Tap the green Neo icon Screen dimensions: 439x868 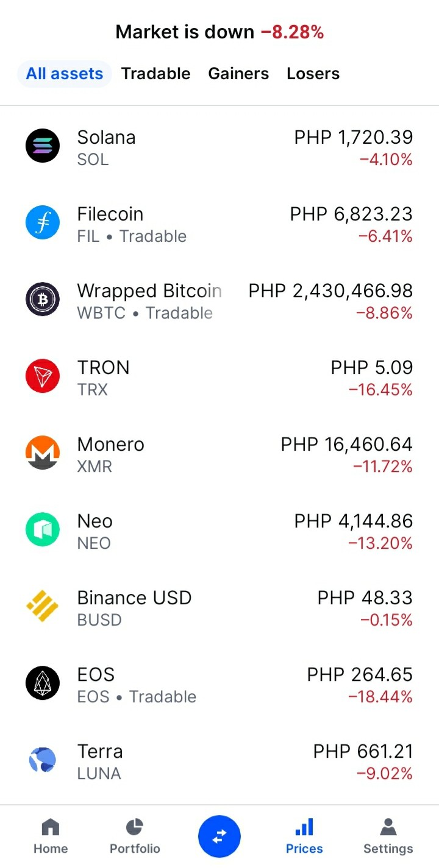click(43, 529)
